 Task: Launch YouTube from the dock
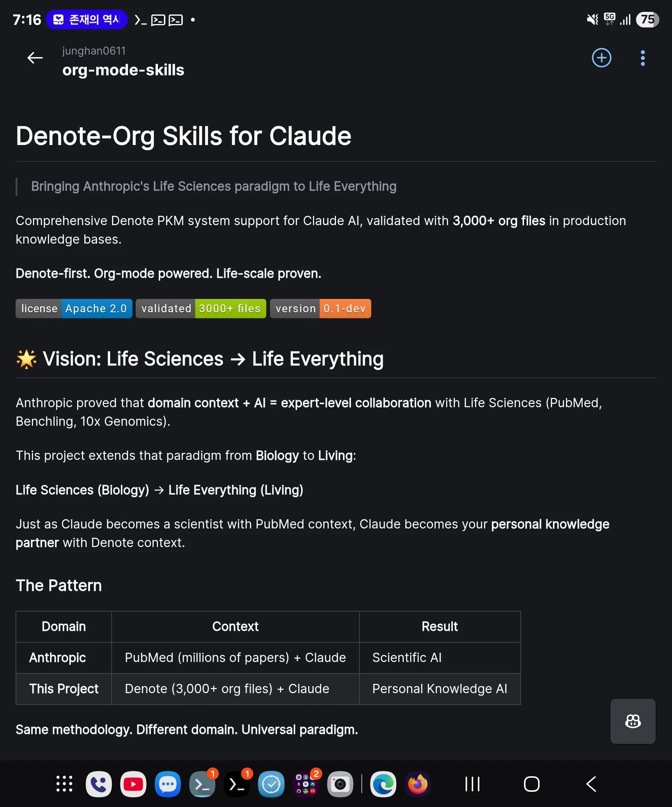133,784
